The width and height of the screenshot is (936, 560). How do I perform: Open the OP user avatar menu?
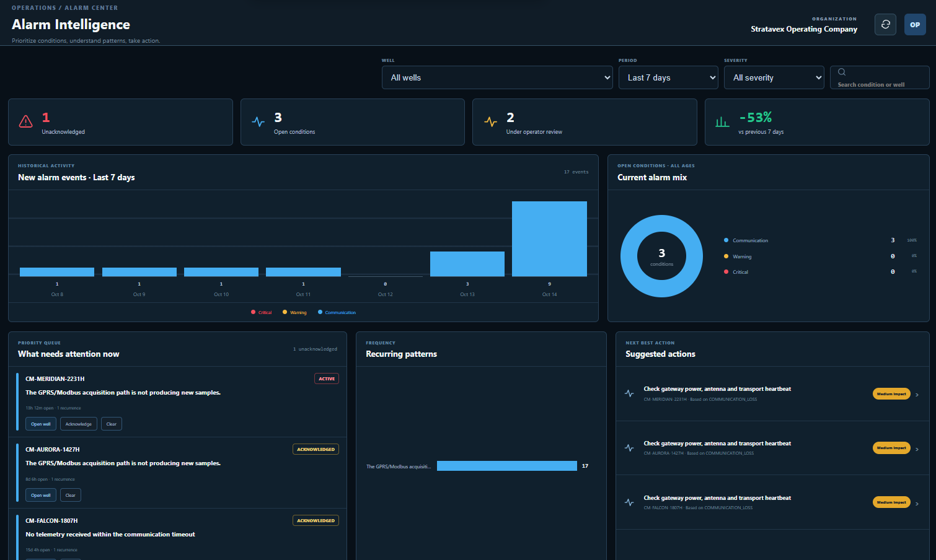[x=915, y=25]
